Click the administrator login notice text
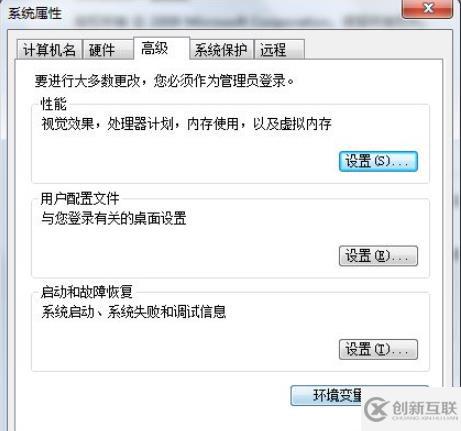461x431 pixels. click(165, 81)
